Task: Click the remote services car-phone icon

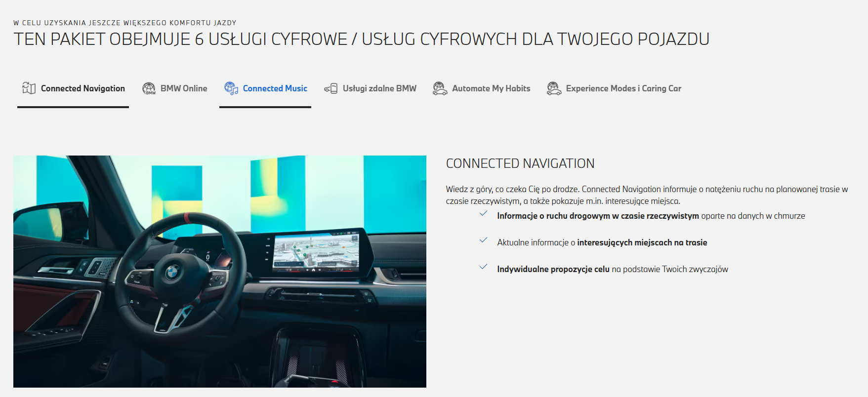Action: click(x=331, y=88)
